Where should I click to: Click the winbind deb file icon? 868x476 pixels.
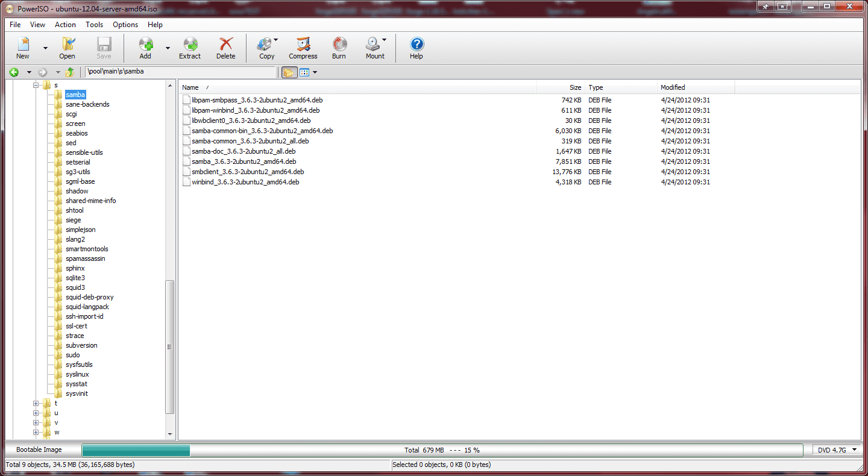pos(186,182)
